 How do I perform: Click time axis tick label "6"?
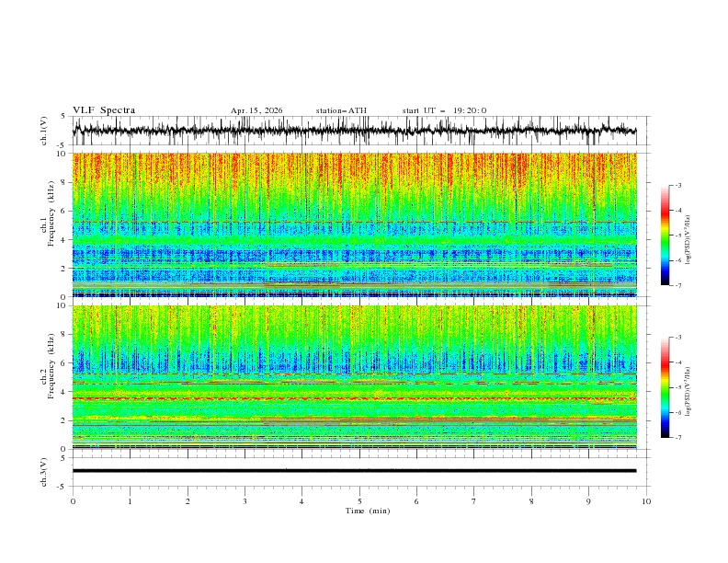click(x=416, y=501)
